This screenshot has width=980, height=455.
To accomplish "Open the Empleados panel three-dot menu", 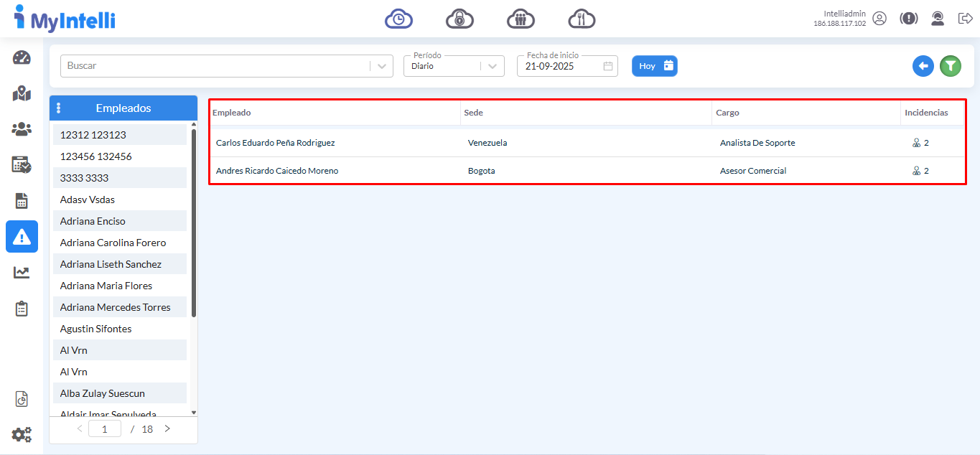I will click(x=59, y=108).
